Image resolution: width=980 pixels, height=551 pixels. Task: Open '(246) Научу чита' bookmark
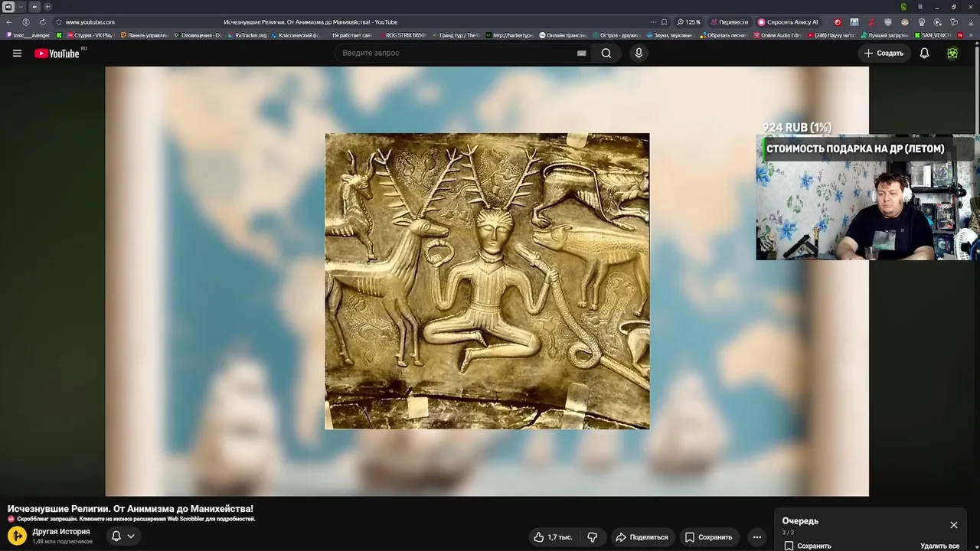click(831, 35)
